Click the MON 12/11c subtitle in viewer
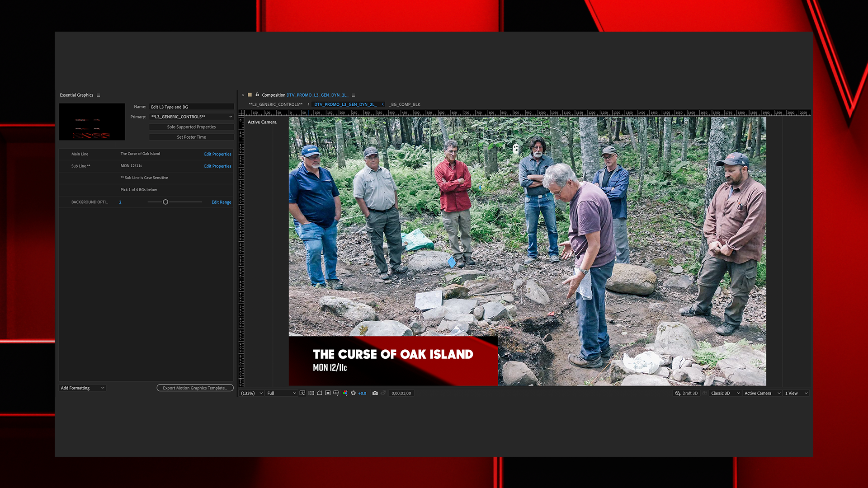Image resolution: width=868 pixels, height=488 pixels. pos(330,367)
